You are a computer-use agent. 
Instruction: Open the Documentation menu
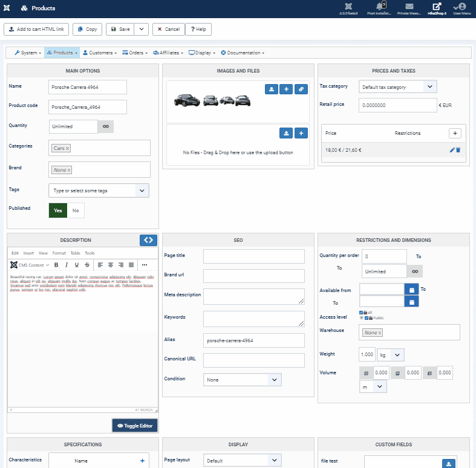click(243, 53)
